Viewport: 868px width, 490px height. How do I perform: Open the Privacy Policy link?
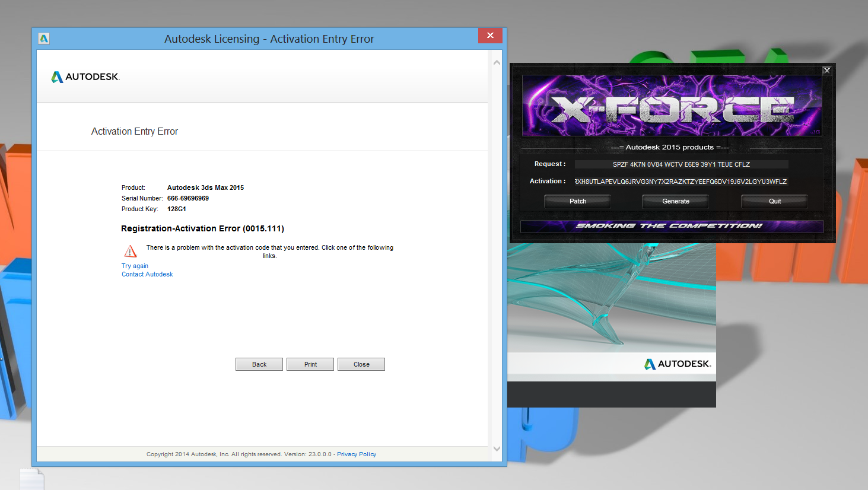(357, 454)
